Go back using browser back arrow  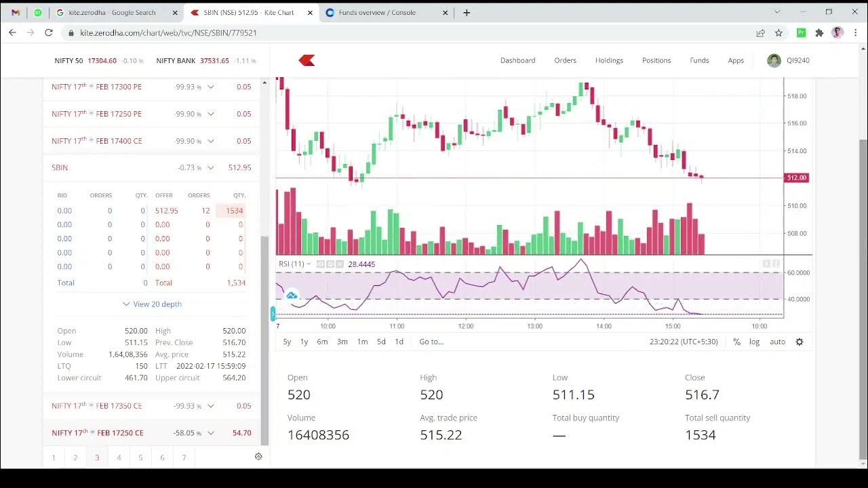click(x=12, y=33)
